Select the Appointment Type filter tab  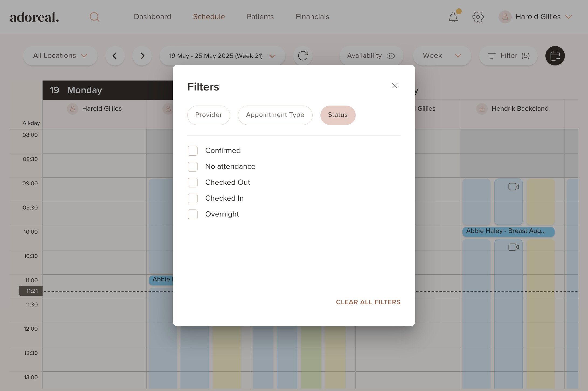(275, 115)
